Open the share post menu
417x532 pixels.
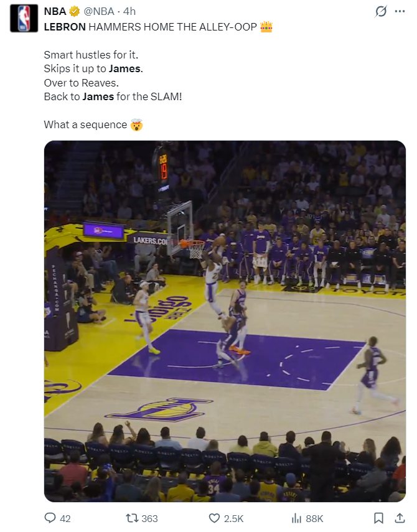click(399, 518)
